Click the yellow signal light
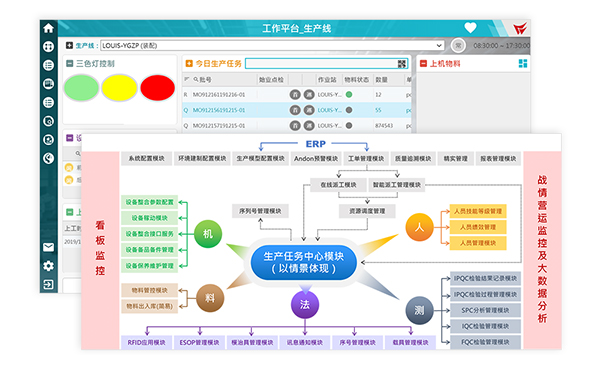 (119, 88)
